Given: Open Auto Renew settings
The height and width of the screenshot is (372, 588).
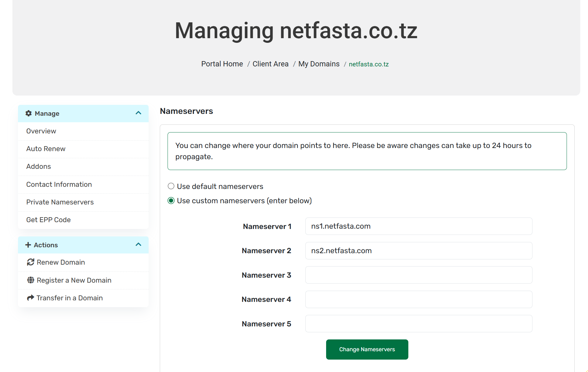Looking at the screenshot, I should (x=46, y=149).
